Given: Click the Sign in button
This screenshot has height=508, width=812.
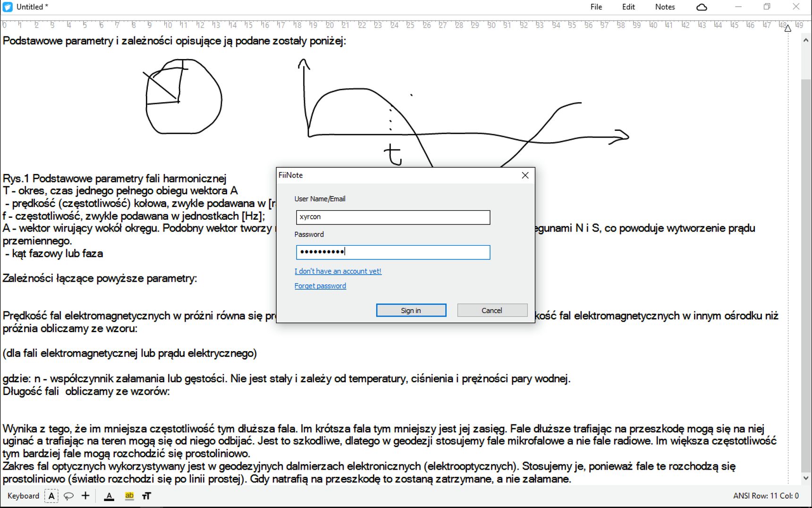Looking at the screenshot, I should (x=411, y=310).
